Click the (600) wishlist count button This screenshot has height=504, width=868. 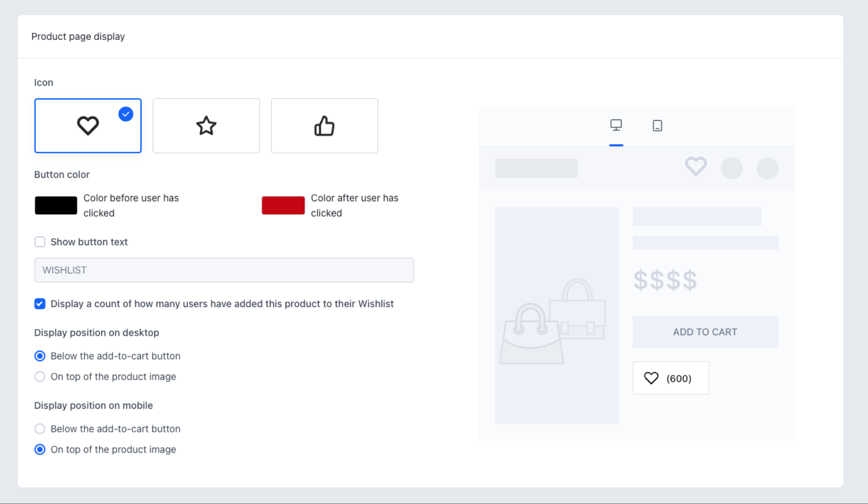670,377
